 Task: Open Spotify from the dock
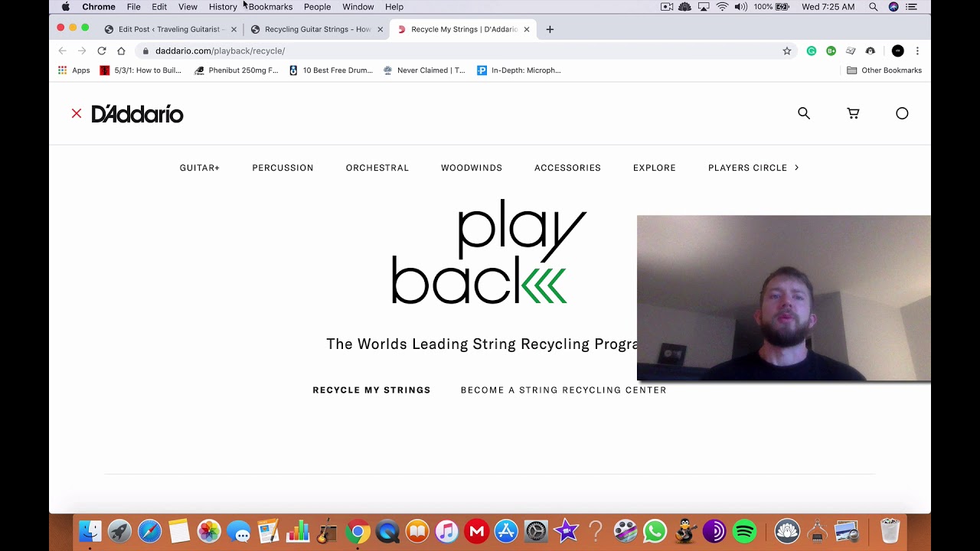coord(744,530)
